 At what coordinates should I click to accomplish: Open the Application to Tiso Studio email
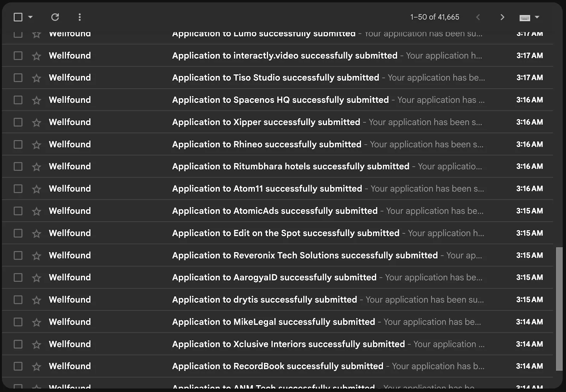(277, 77)
